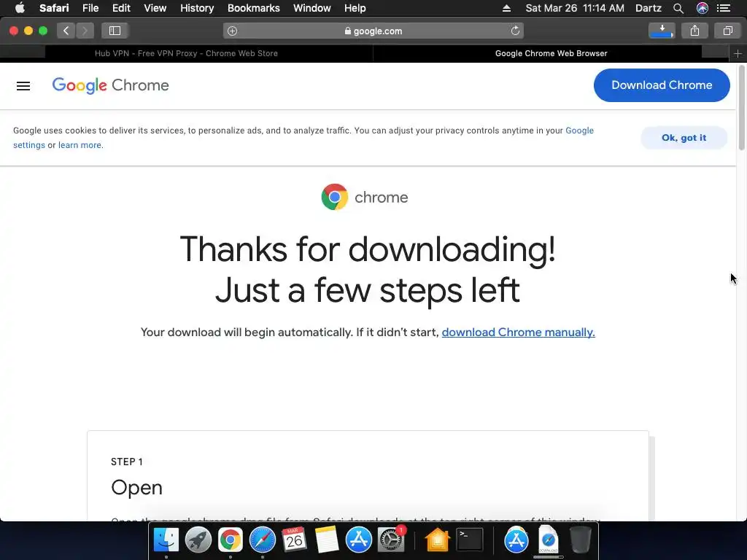Click the eject icon in menu bar
The height and width of the screenshot is (560, 747).
coord(506,8)
